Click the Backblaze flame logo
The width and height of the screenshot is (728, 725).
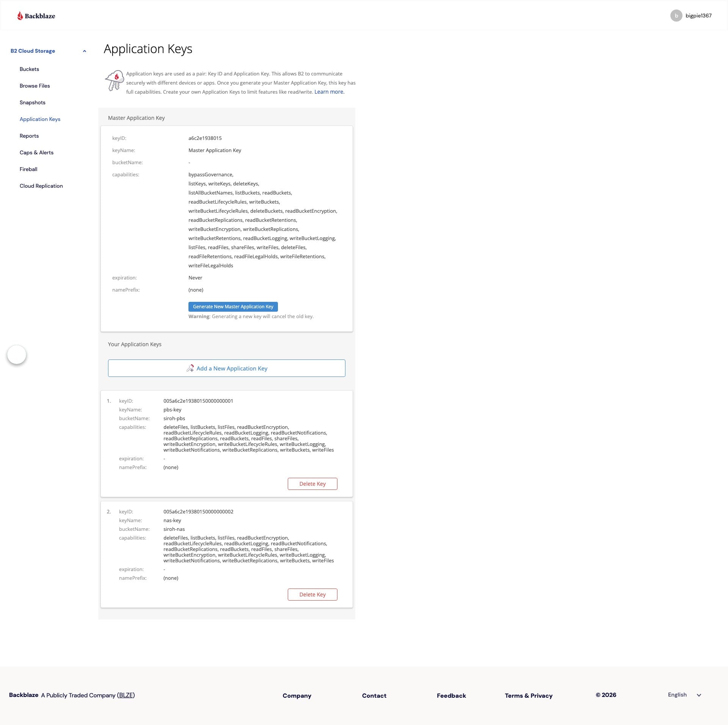(20, 16)
